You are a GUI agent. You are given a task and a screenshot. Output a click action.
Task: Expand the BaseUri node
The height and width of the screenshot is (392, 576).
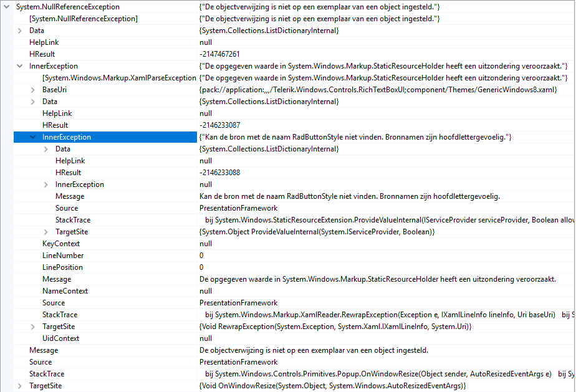pyautogui.click(x=33, y=90)
